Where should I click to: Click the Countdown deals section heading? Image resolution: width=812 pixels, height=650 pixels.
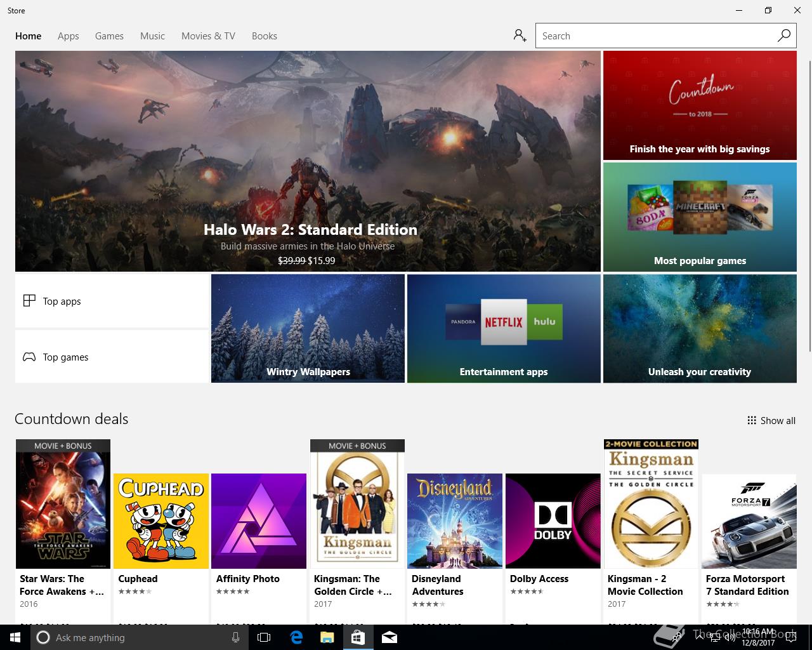71,419
